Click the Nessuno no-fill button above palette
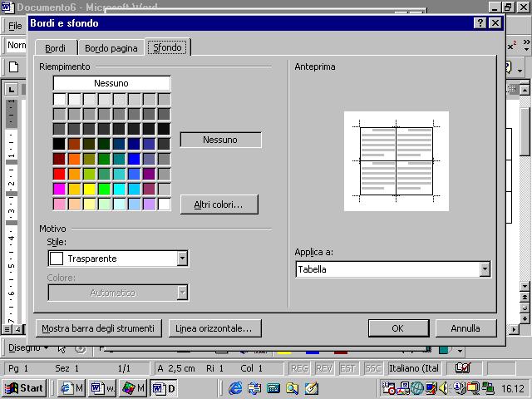 pyautogui.click(x=111, y=83)
